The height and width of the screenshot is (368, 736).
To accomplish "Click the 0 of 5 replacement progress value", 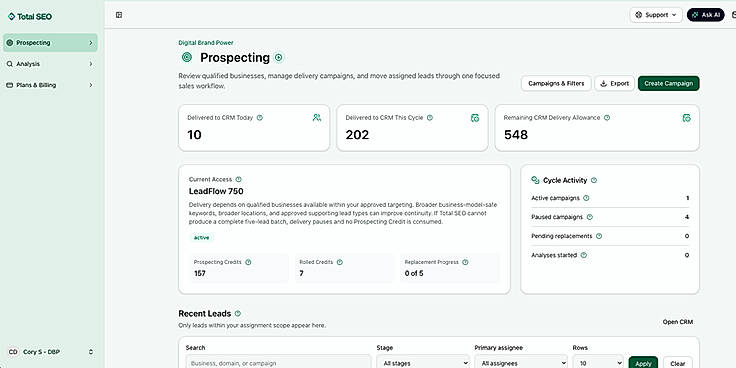I will tap(414, 273).
